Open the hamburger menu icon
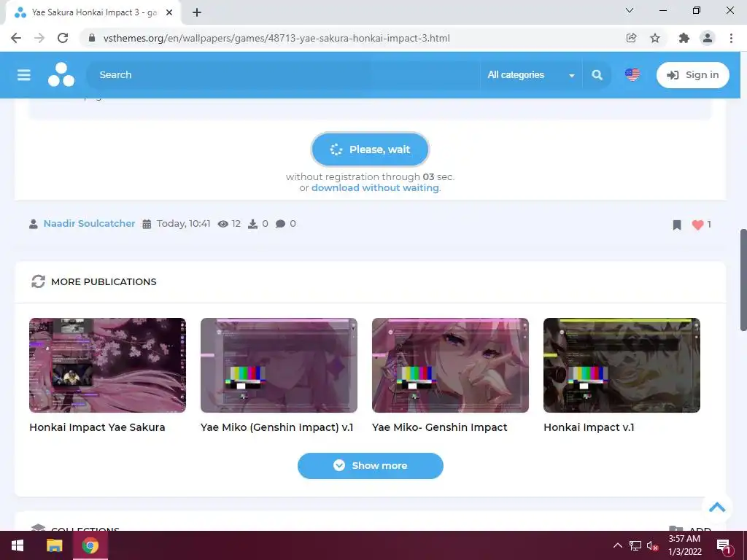This screenshot has height=560, width=747. tap(24, 75)
